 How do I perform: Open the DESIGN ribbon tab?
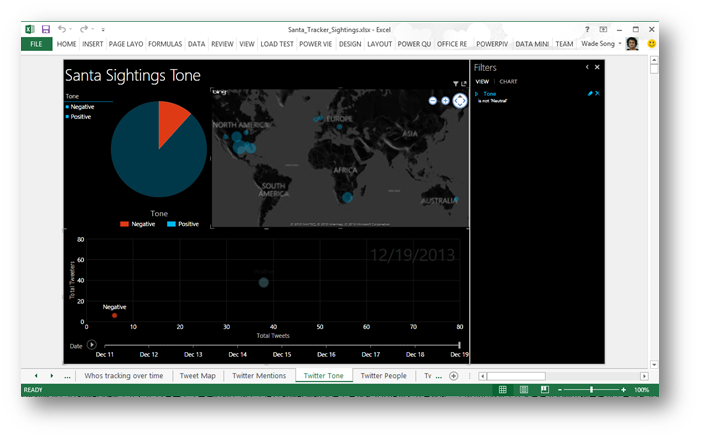350,44
